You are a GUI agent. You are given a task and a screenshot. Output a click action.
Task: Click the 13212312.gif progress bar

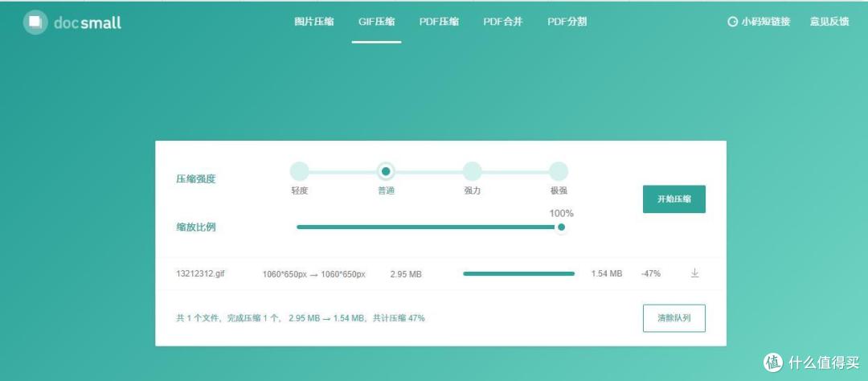pyautogui.click(x=518, y=273)
